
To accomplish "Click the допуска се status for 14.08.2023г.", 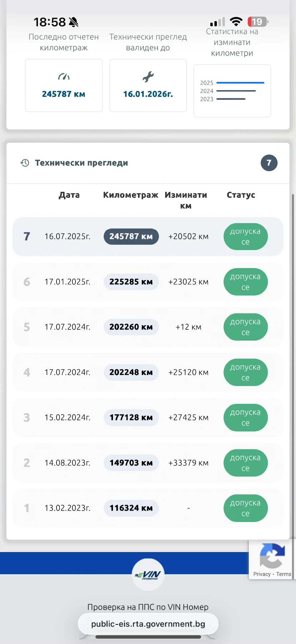I will (x=245, y=463).
